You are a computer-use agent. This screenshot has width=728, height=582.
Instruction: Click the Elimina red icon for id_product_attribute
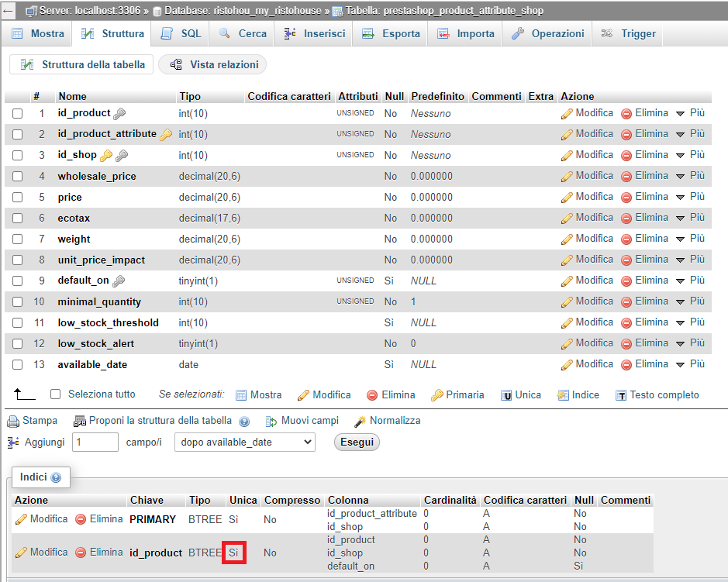626,135
